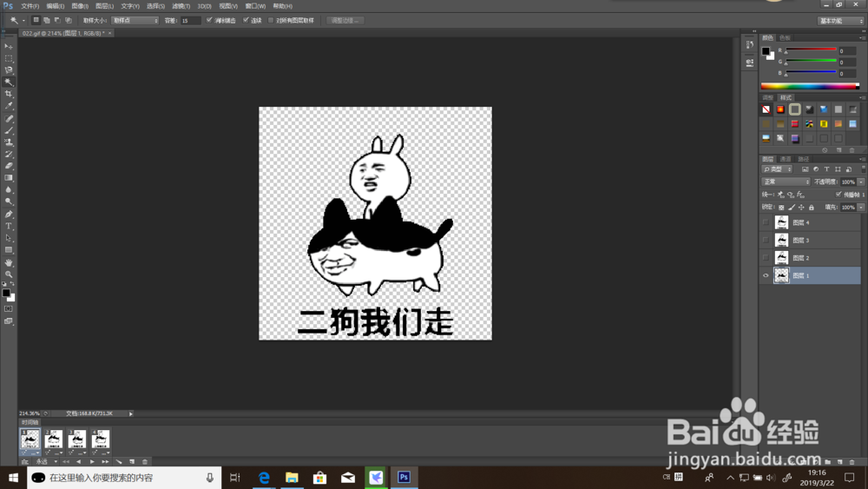Select the Lasso tool
Screen dimensions: 868x489
(9, 70)
